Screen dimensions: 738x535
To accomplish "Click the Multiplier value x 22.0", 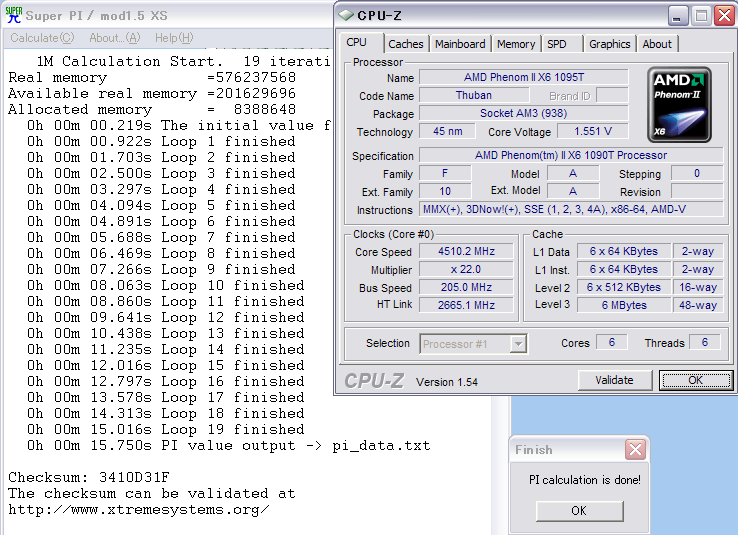I will 466,269.
